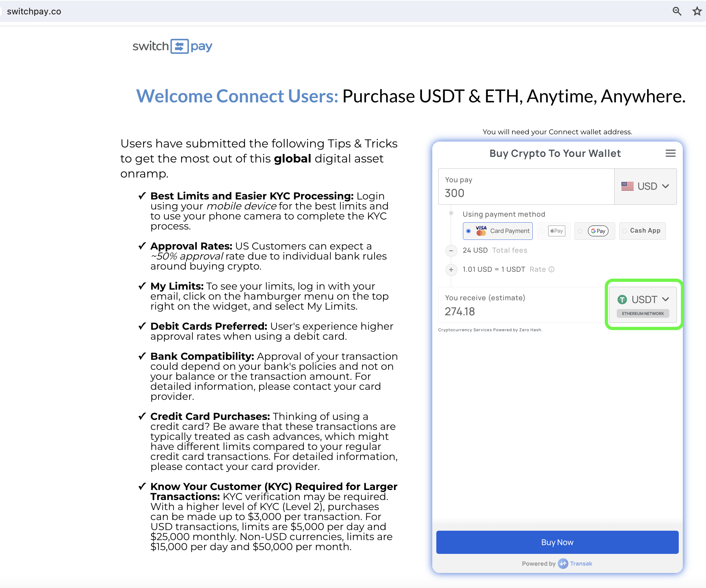Click the Know Your Customer (KYC) heading

(x=274, y=491)
